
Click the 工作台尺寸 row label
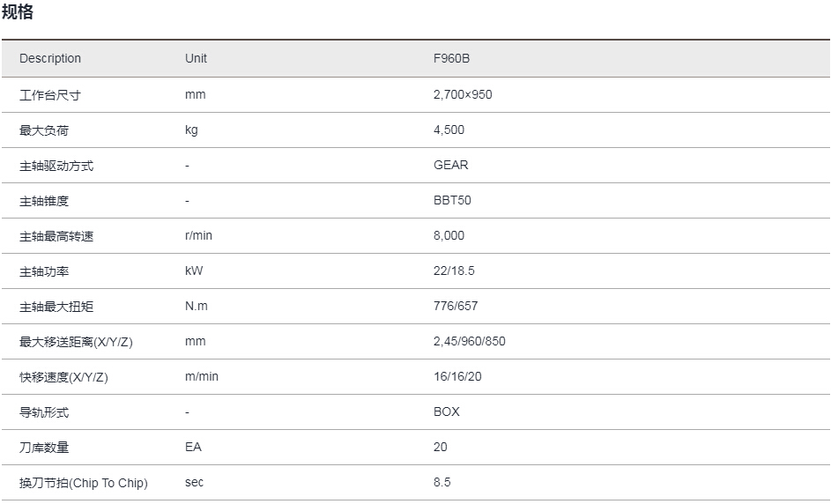[50, 95]
